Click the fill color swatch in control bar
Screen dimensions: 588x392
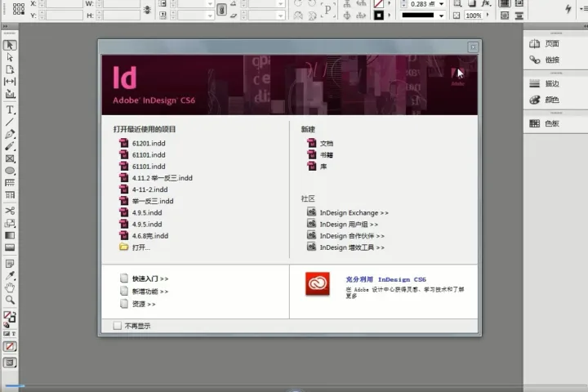click(378, 4)
